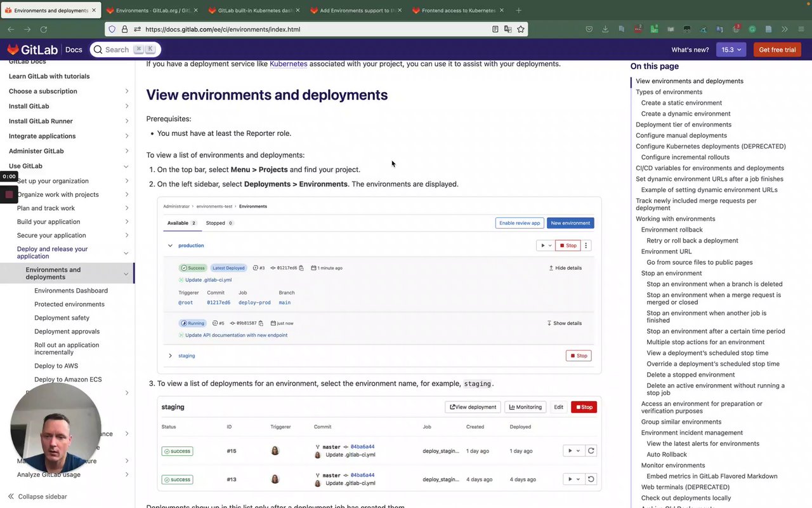
Task: Click 'Show details' on the running deployment
Action: pos(564,323)
